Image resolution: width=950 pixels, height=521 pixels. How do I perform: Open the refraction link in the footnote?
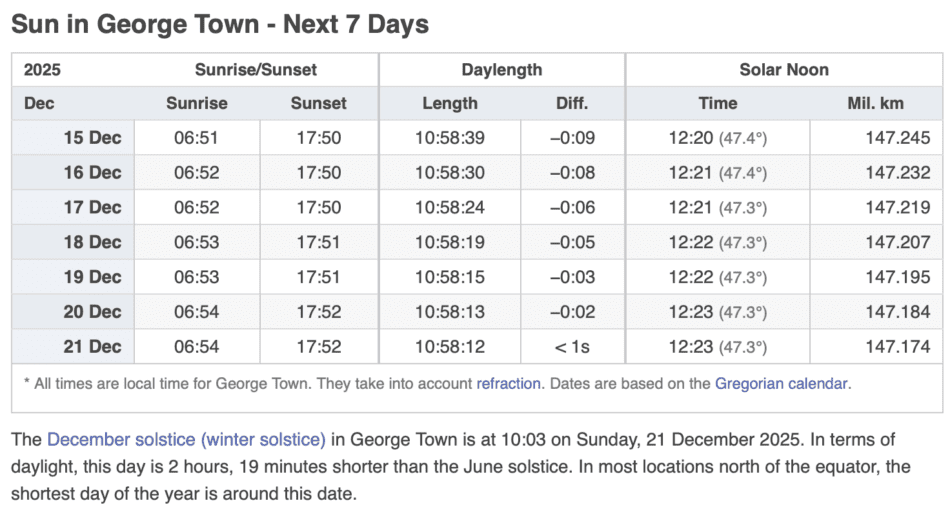(x=508, y=383)
